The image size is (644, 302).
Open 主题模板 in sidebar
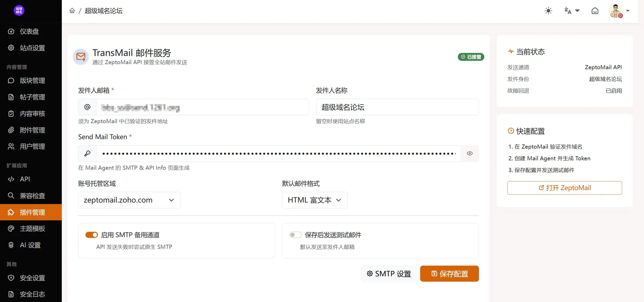click(31, 229)
